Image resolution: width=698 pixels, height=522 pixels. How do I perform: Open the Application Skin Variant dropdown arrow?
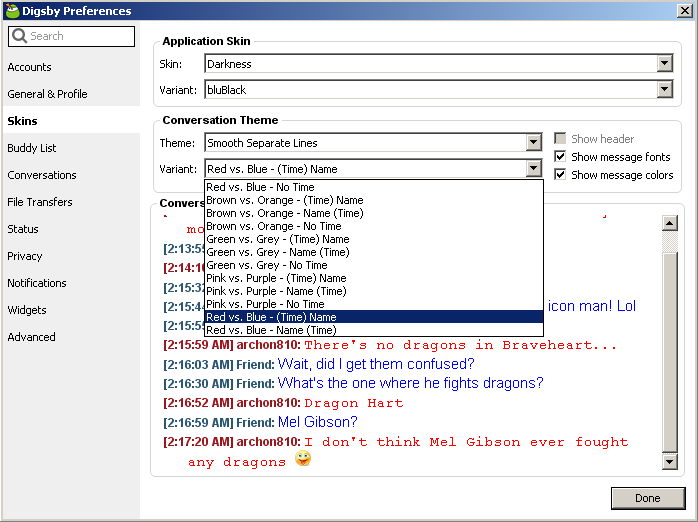[664, 89]
